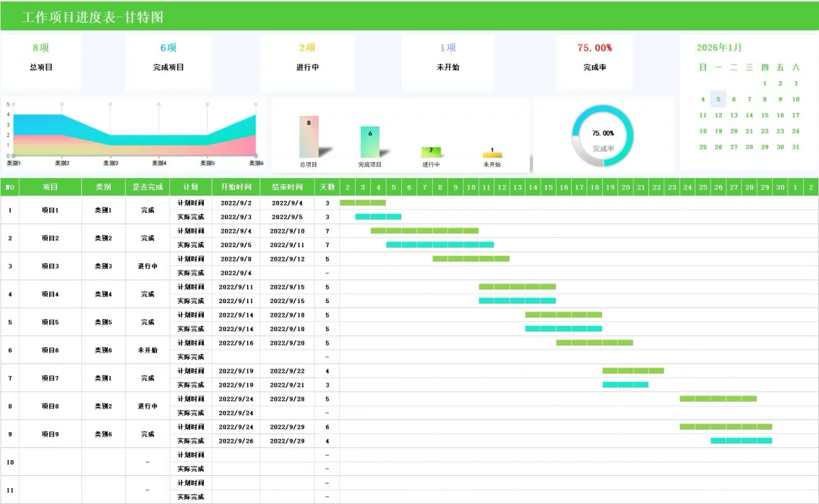Click 项目7's actual end 2022/9/21
This screenshot has height=504, width=819.
click(287, 385)
